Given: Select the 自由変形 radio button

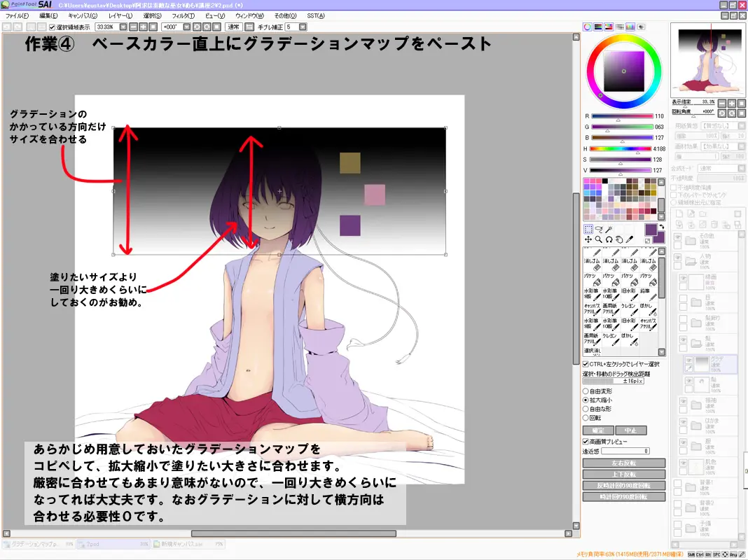Looking at the screenshot, I should click(586, 391).
